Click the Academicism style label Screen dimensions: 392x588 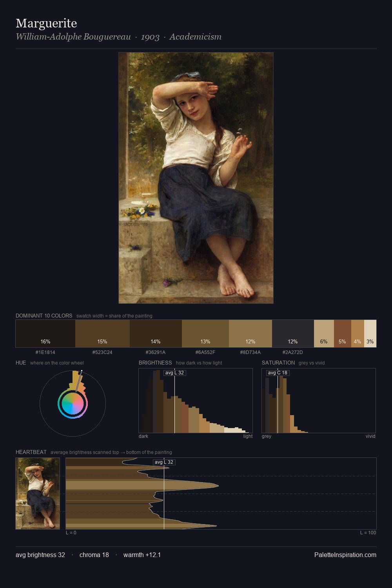(x=195, y=37)
